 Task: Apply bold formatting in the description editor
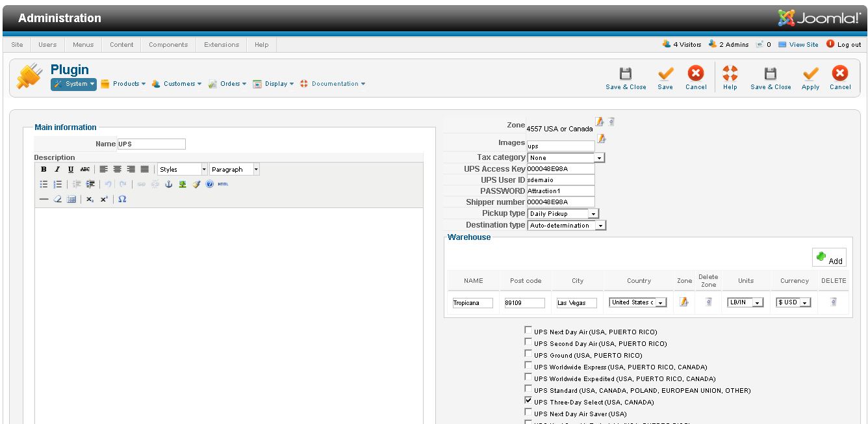tap(44, 169)
